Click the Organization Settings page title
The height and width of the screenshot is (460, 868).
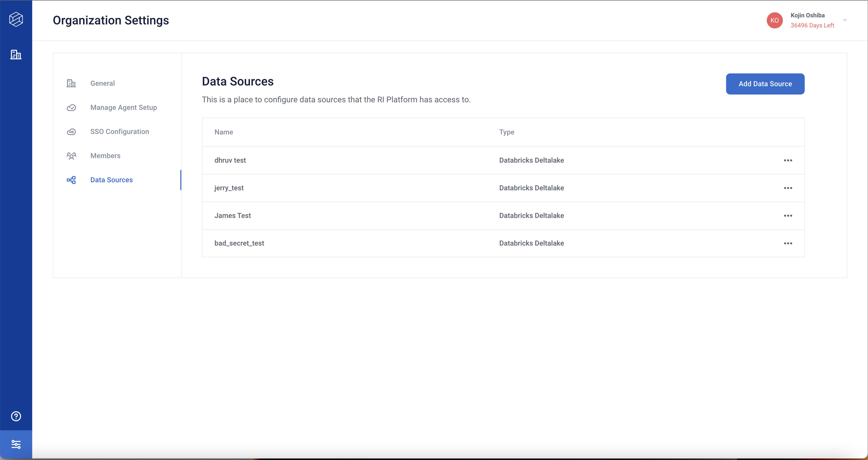(x=111, y=20)
